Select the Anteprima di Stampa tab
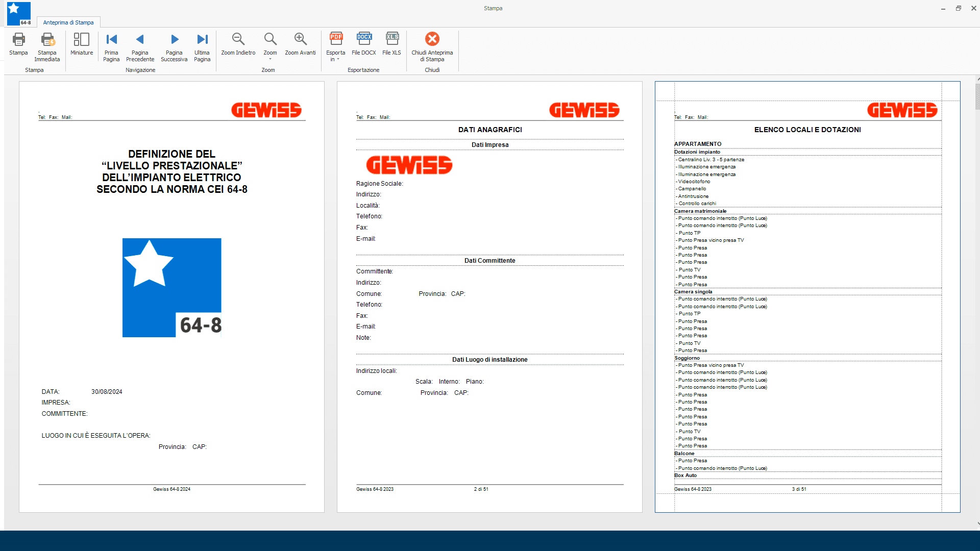Image resolution: width=980 pixels, height=551 pixels. tap(68, 22)
